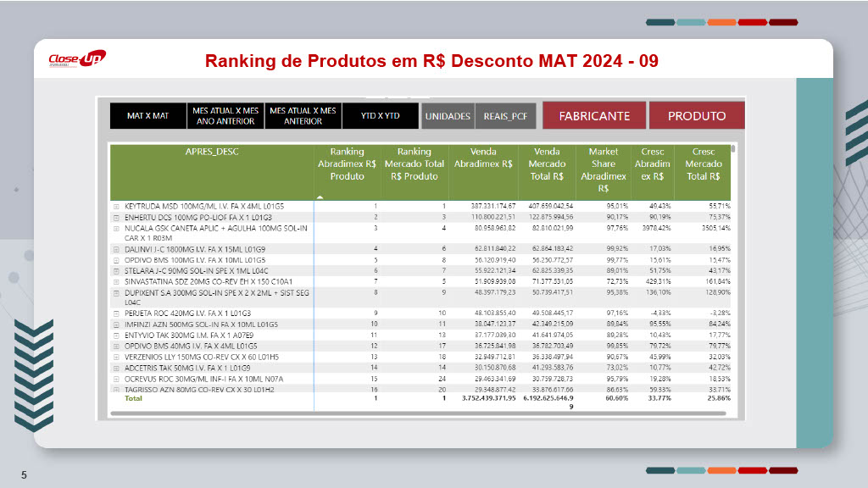Viewport: 868px width, 488px height.
Task: Expand the SINVASTATINA SDZ 20MG row
Action: 116,281
